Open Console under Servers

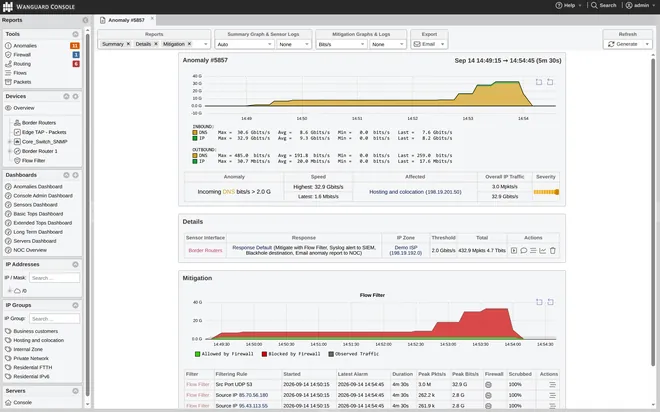(22, 403)
